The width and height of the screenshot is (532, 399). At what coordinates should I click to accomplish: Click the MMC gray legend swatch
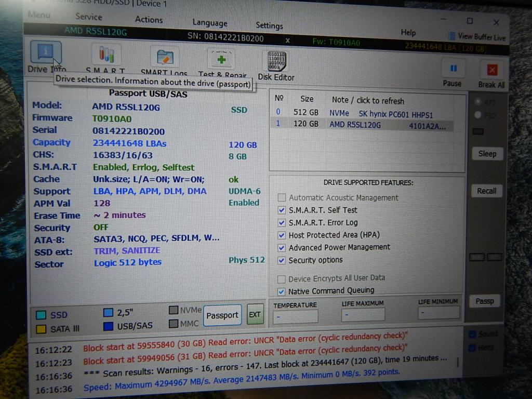click(174, 324)
